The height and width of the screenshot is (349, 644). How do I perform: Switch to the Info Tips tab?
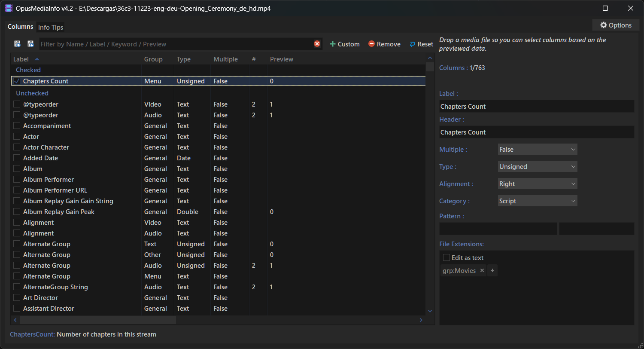(x=51, y=28)
